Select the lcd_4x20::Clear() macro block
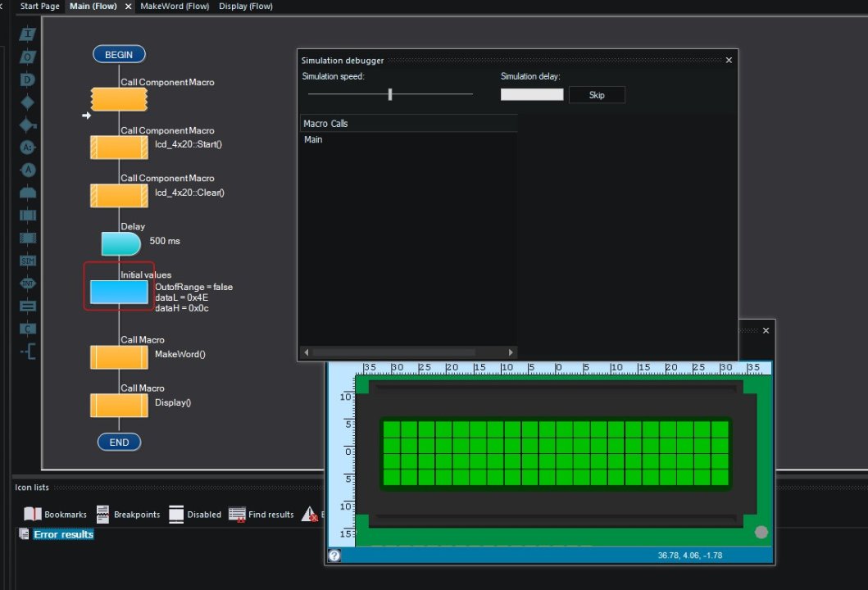 119,196
